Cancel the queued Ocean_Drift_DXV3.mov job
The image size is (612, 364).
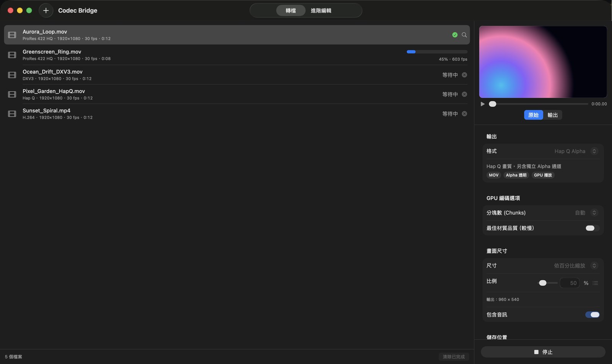464,75
